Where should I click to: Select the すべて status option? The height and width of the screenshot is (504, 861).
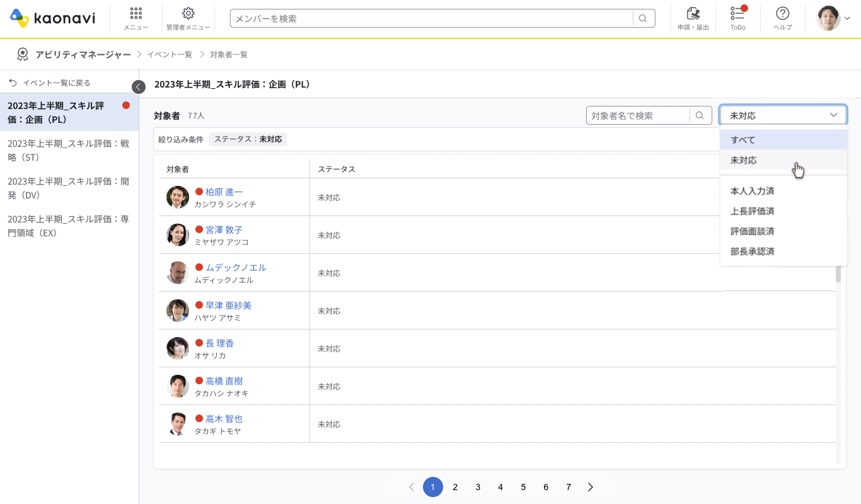coord(744,139)
